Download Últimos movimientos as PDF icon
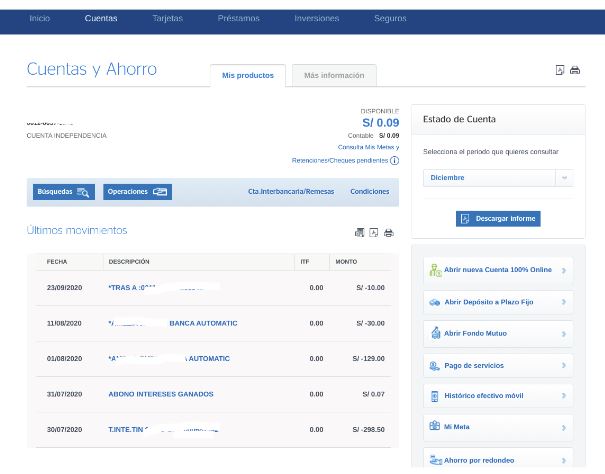This screenshot has height=474, width=605. point(373,232)
